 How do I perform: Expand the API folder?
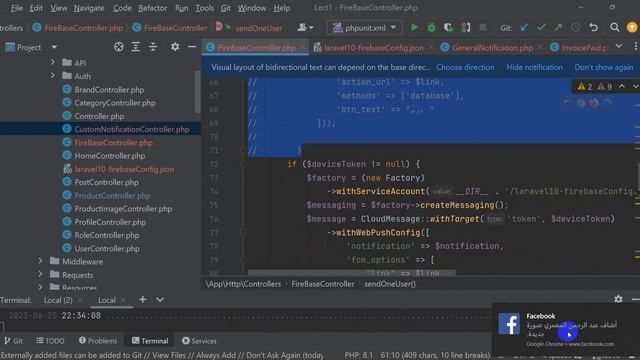click(x=53, y=62)
